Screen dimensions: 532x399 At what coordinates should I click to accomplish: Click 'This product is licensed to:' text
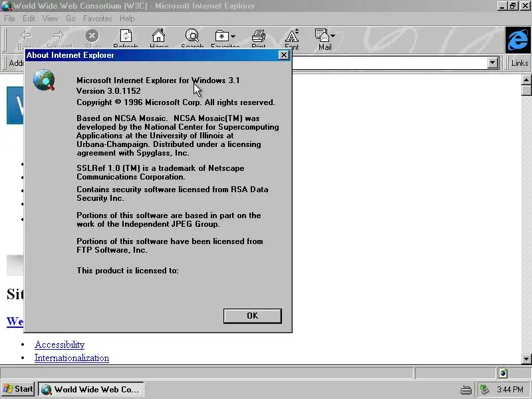click(128, 271)
